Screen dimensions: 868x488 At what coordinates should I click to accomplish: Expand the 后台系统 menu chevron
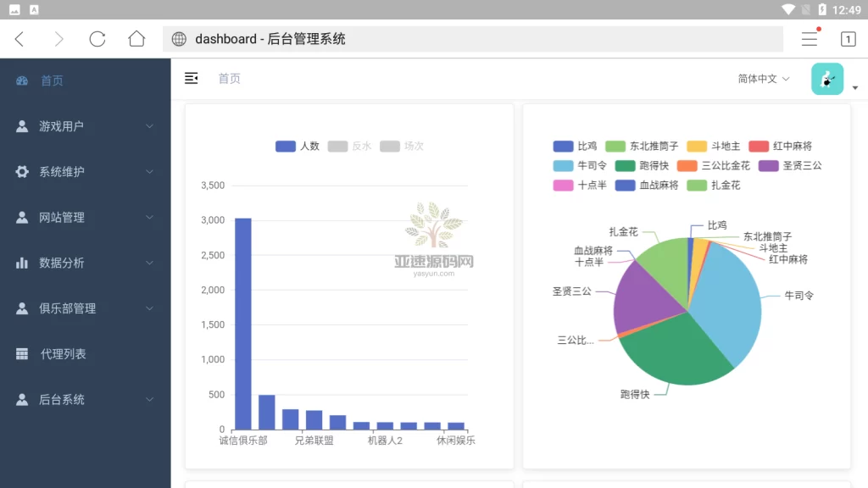click(151, 399)
